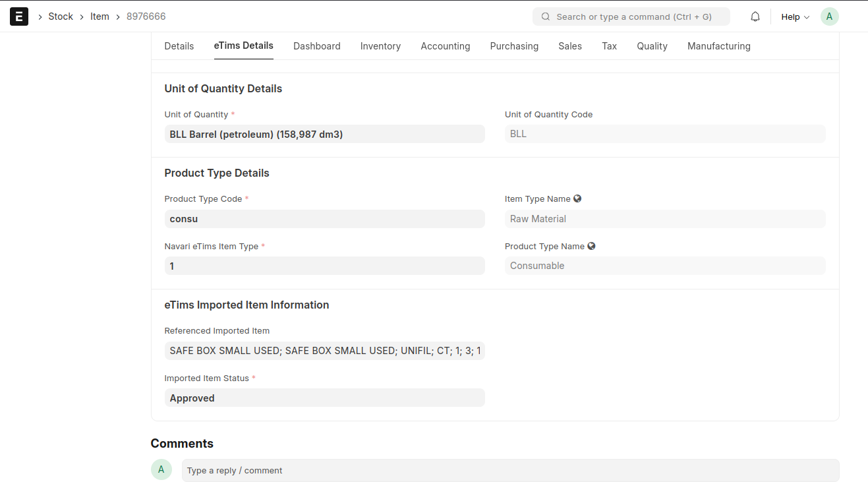Switch to the Details tab
This screenshot has height=482, width=868.
179,46
